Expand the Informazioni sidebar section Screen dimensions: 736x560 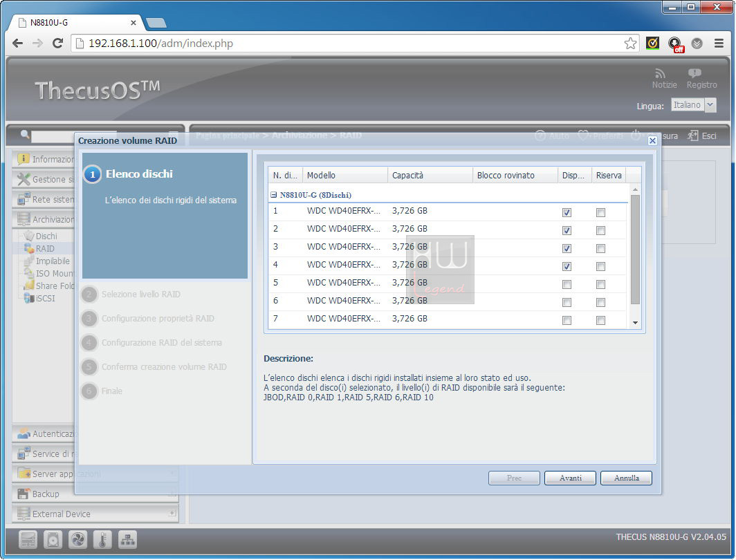pyautogui.click(x=43, y=160)
